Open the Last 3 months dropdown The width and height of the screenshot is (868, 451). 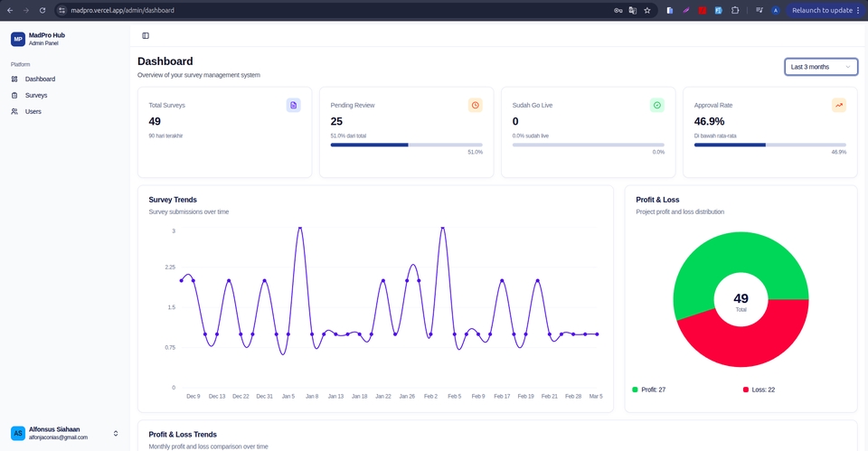[x=821, y=67]
